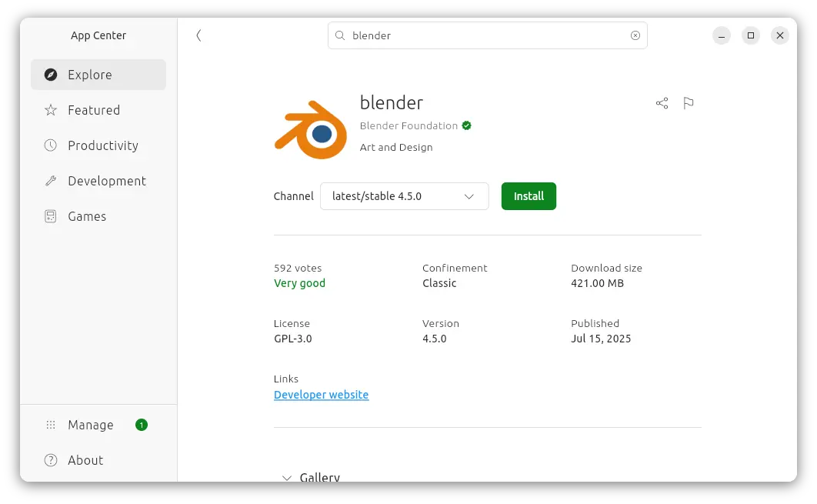Click the GPL-3.0 license value
Image resolution: width=817 pixels, height=504 pixels.
293,339
